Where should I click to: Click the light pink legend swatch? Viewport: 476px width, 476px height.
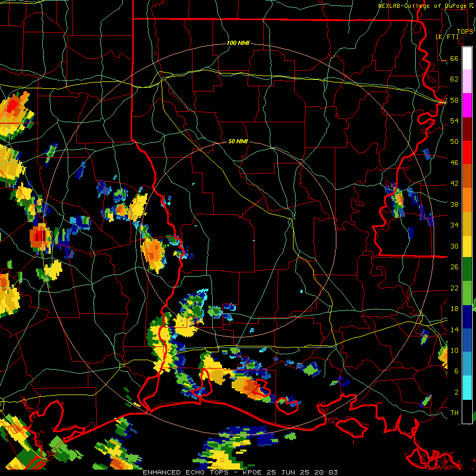(467, 81)
